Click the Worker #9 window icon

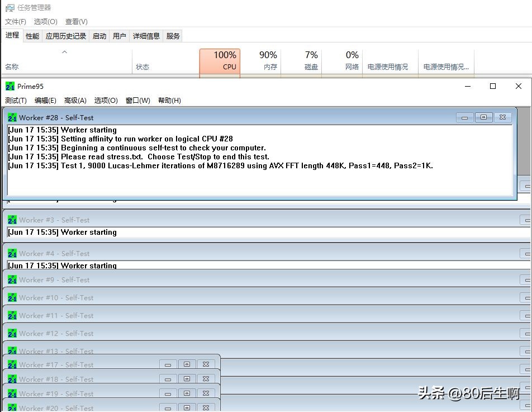pos(12,280)
